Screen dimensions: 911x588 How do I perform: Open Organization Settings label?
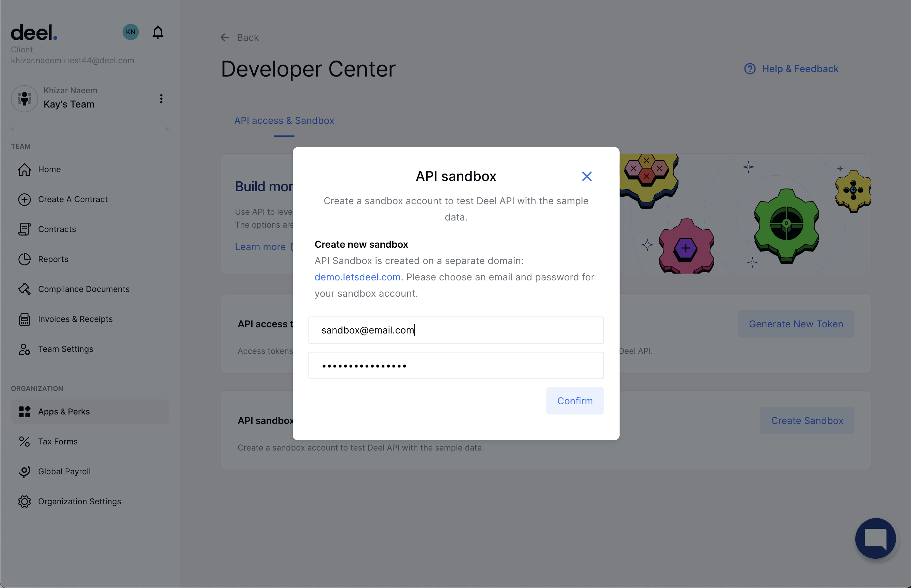79,501
